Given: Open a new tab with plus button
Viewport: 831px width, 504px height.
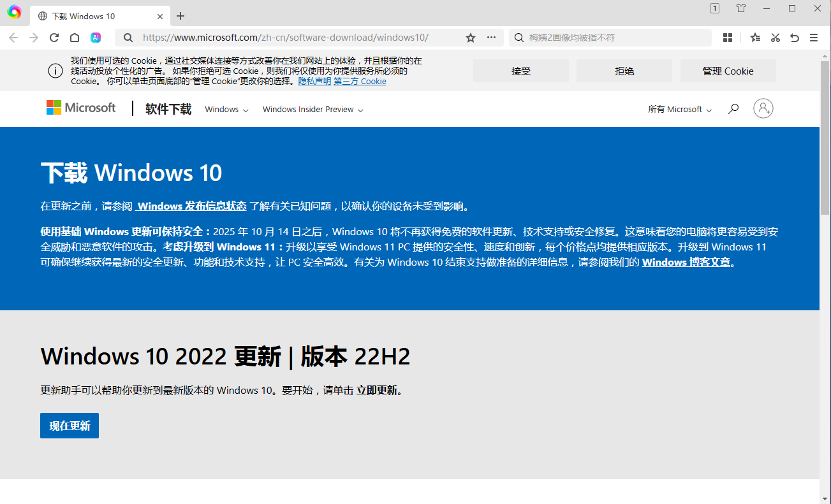Looking at the screenshot, I should [x=180, y=16].
